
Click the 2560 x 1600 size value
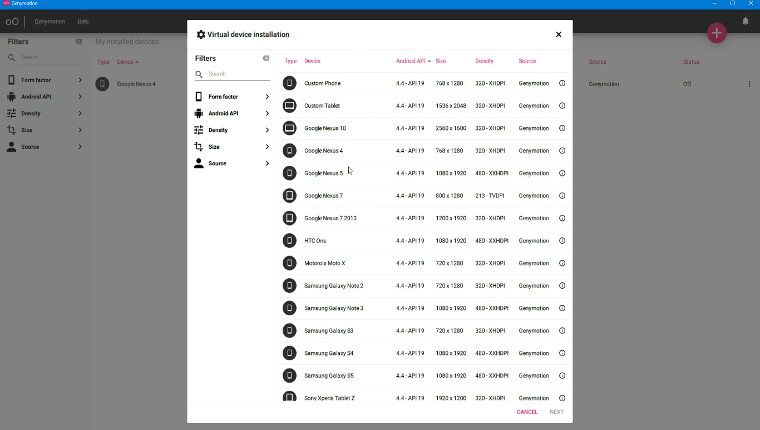click(x=451, y=128)
